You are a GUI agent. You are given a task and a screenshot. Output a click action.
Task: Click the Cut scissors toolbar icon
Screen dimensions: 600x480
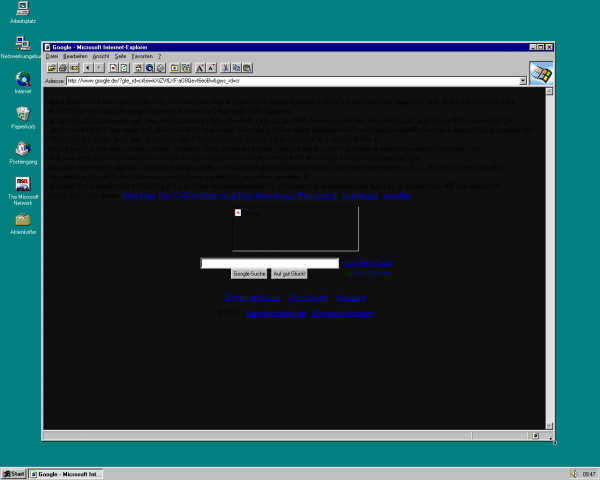point(225,68)
